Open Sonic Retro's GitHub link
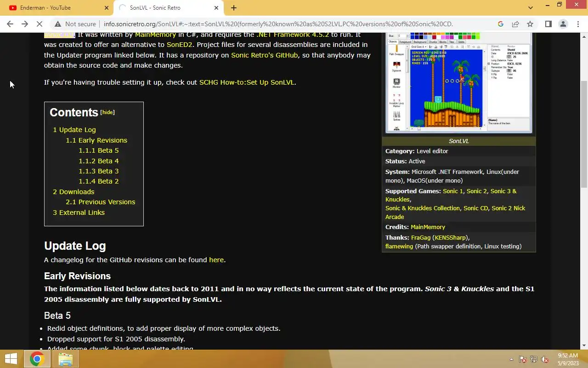Image resolution: width=588 pixels, height=368 pixels. pos(265,55)
